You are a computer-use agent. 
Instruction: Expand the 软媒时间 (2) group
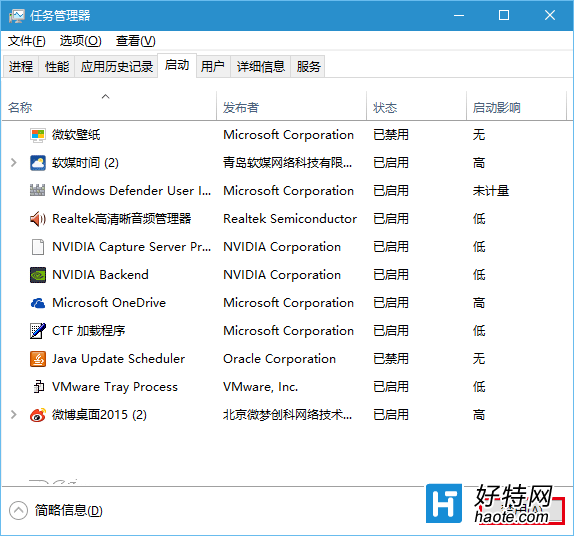click(14, 163)
